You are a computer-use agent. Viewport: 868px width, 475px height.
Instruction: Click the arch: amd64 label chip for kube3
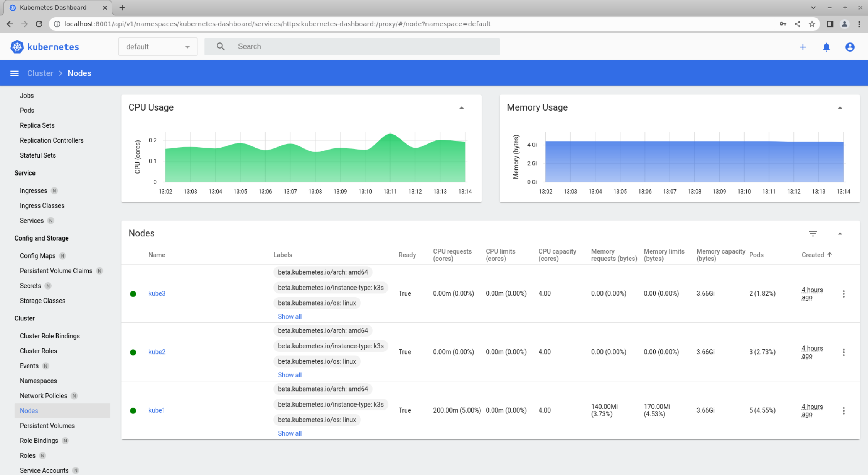(323, 272)
